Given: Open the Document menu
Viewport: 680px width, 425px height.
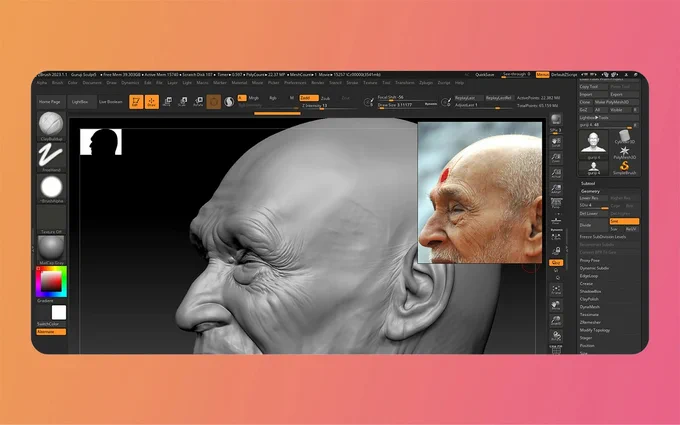Looking at the screenshot, I should tap(92, 82).
